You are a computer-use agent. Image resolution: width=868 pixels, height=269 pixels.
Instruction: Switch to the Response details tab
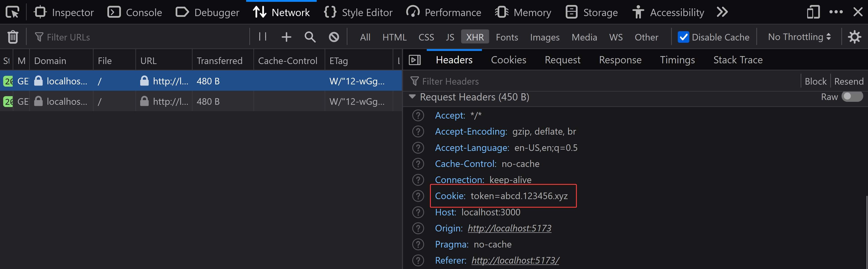pos(620,60)
